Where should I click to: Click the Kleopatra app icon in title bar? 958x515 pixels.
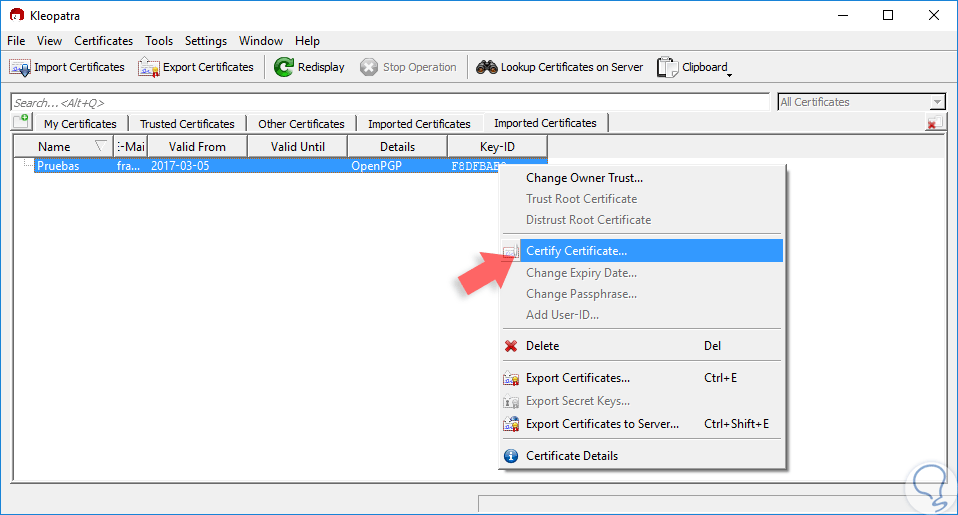point(16,15)
